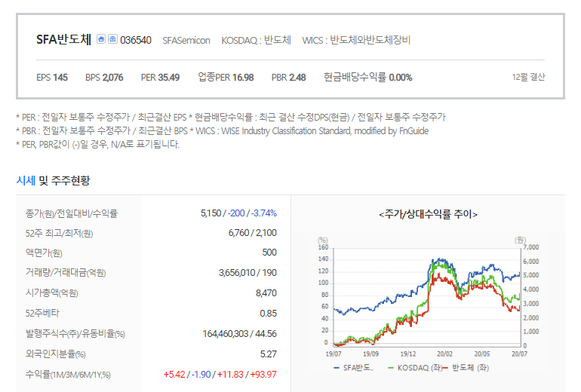The height and width of the screenshot is (392, 581).
Task: Click the SFA반도.. blue legend entry
Action: pyautogui.click(x=354, y=368)
